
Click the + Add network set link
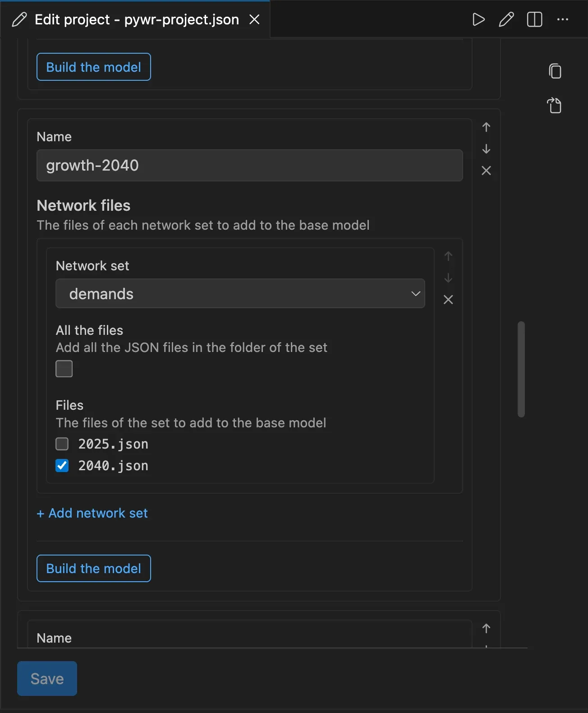click(92, 513)
